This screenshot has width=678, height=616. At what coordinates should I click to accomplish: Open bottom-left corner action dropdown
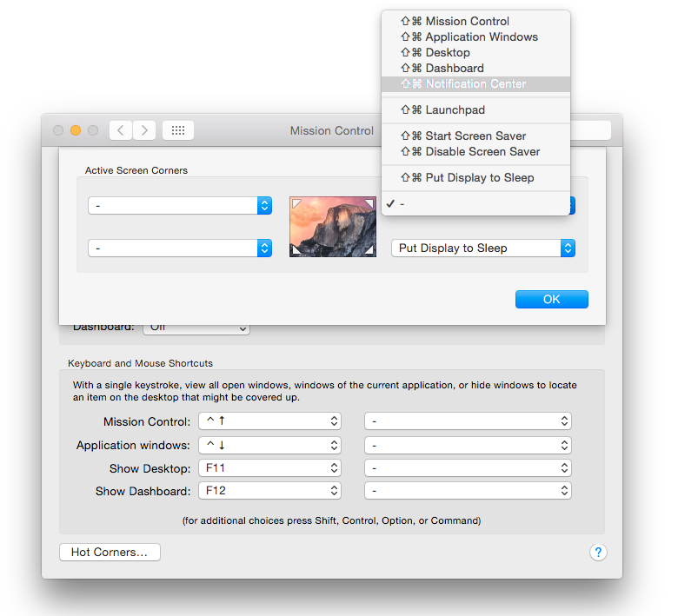click(180, 248)
